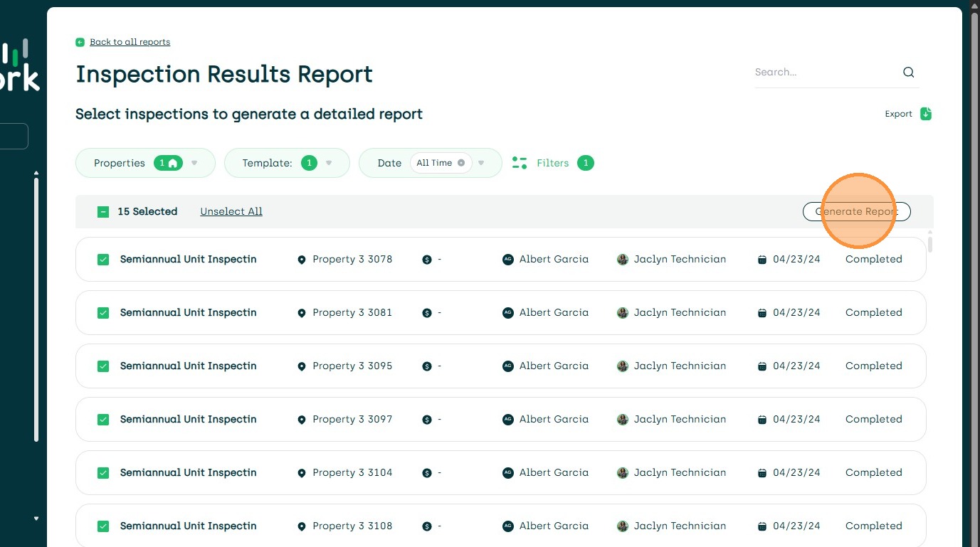Focus the Search input field
Image resolution: width=980 pixels, height=547 pixels.
coord(822,72)
